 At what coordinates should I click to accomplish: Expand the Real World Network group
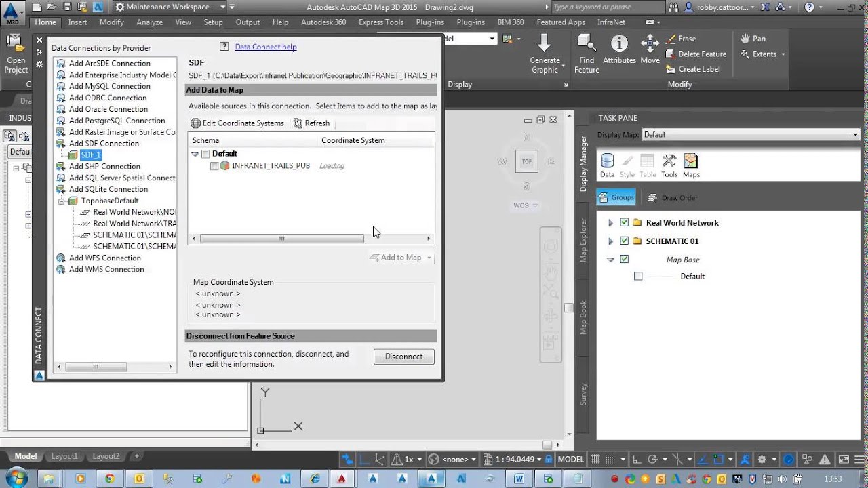[610, 222]
